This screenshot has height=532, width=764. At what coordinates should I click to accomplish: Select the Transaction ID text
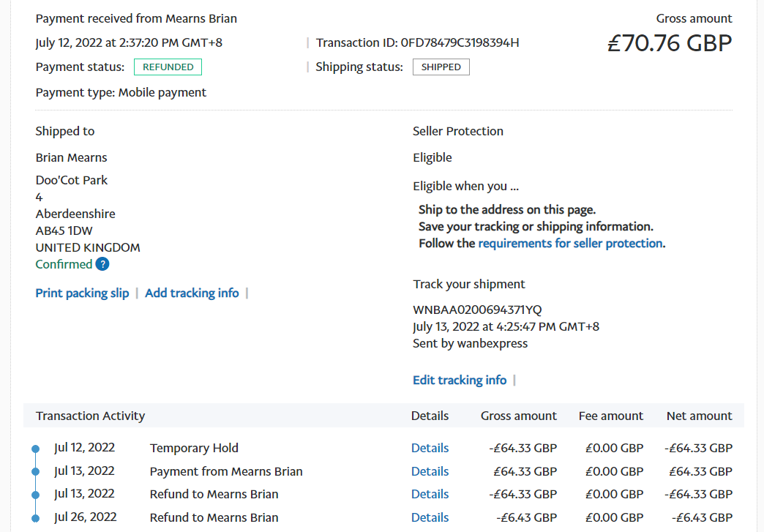417,42
